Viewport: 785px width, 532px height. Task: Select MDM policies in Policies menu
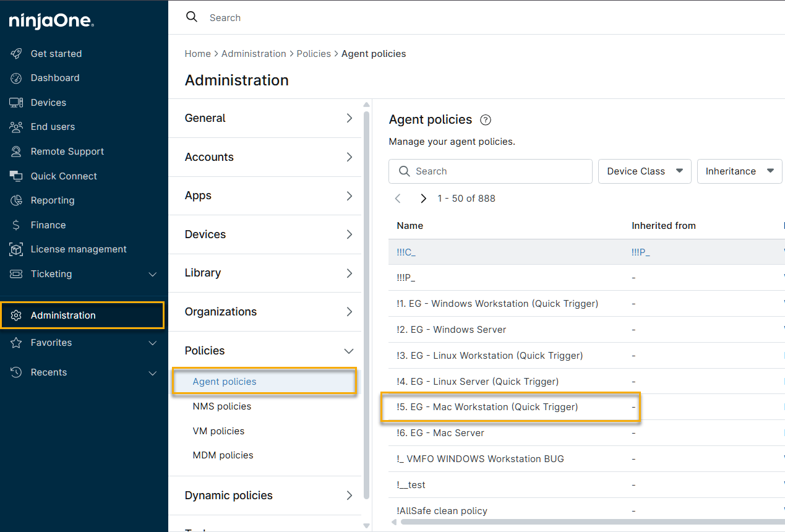[x=223, y=455]
